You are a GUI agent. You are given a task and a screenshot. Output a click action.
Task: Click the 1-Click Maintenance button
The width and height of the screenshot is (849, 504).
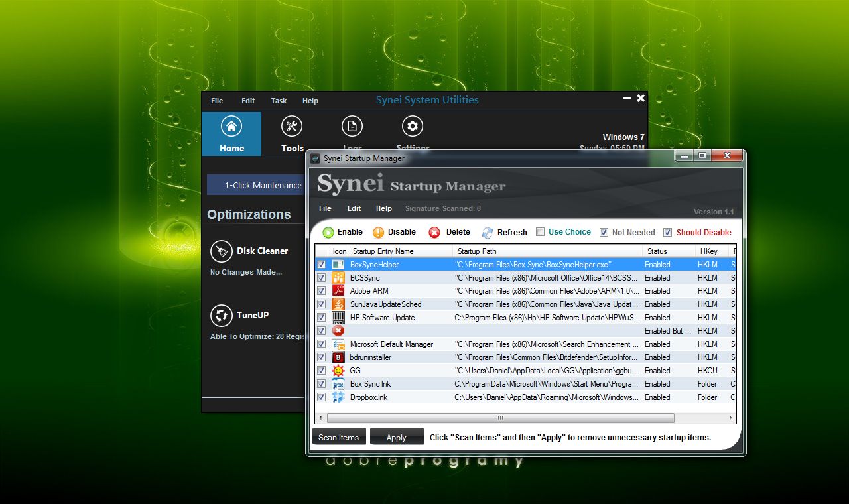pyautogui.click(x=256, y=185)
